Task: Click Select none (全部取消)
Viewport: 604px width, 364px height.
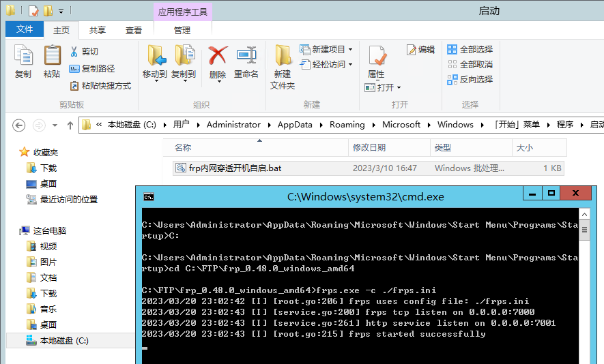Action: pyautogui.click(x=470, y=64)
